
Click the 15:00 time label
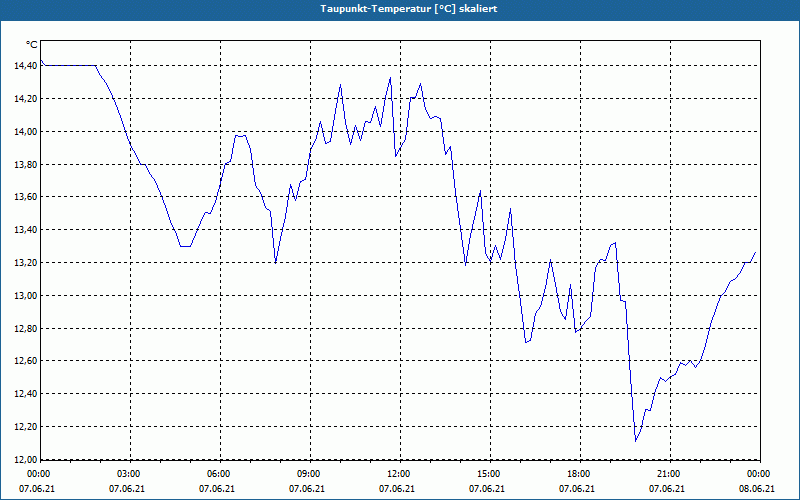489,474
